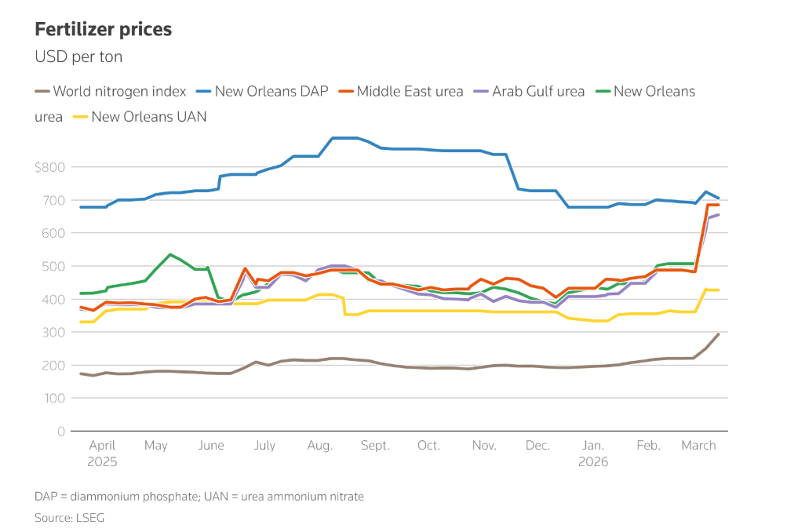Click the brown World nitrogen index swatch
The image size is (787, 532).
point(42,92)
